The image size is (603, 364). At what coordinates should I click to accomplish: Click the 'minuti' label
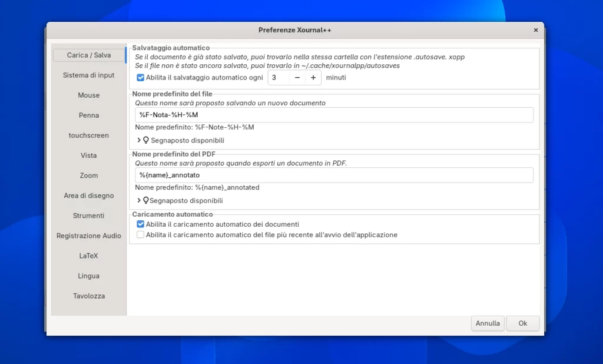[336, 77]
